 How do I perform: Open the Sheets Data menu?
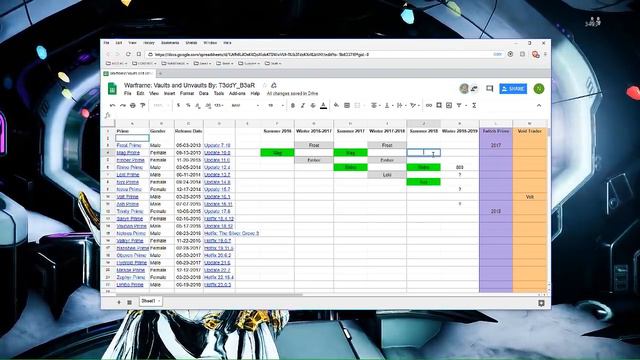point(204,93)
